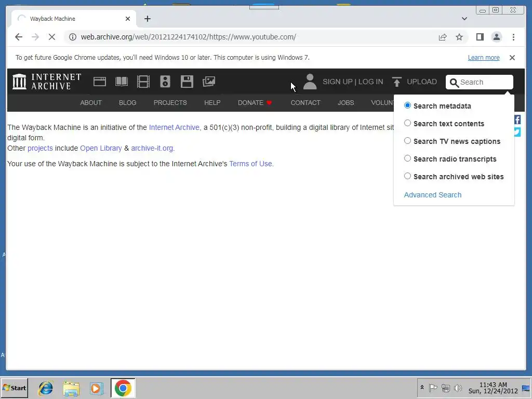
Task: Open a new tab with plus button
Action: [x=147, y=19]
